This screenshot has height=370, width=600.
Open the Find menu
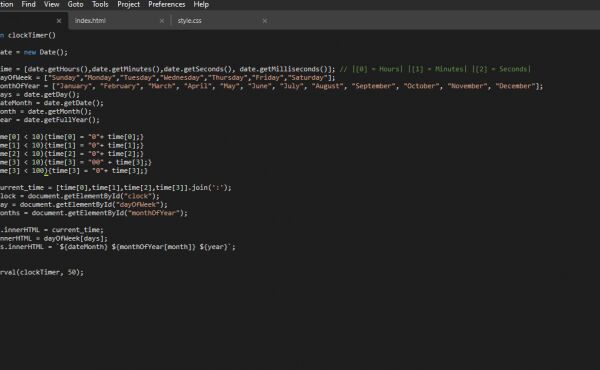(28, 5)
